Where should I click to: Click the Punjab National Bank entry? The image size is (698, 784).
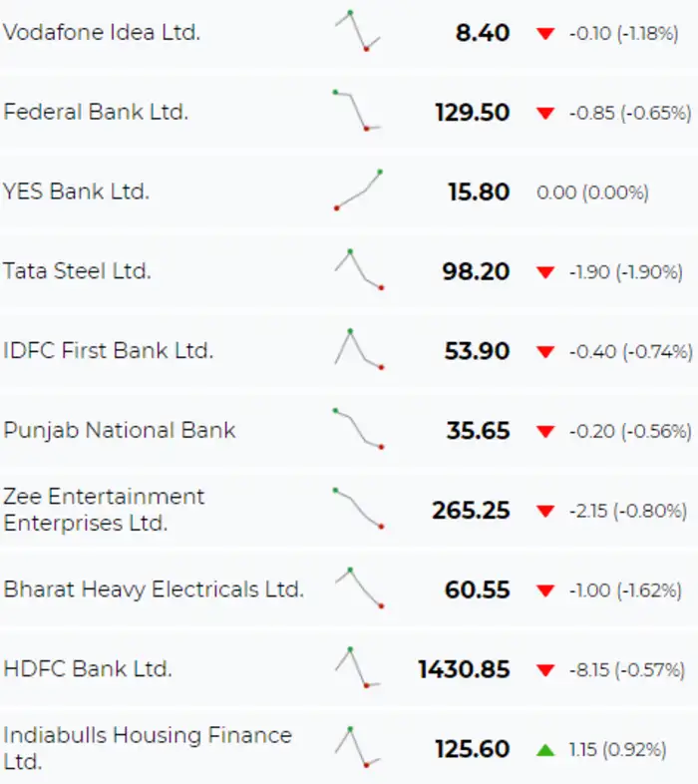tap(120, 431)
